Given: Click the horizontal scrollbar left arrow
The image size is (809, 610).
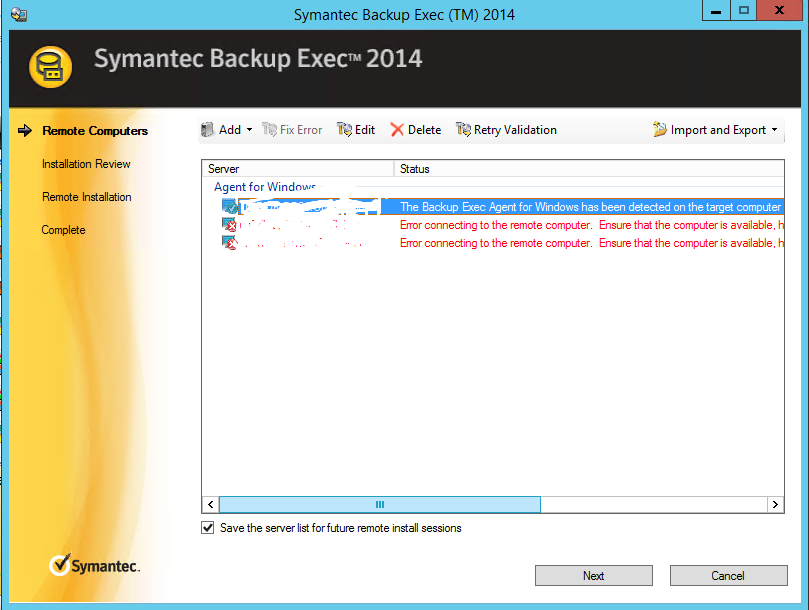Looking at the screenshot, I should (x=211, y=504).
